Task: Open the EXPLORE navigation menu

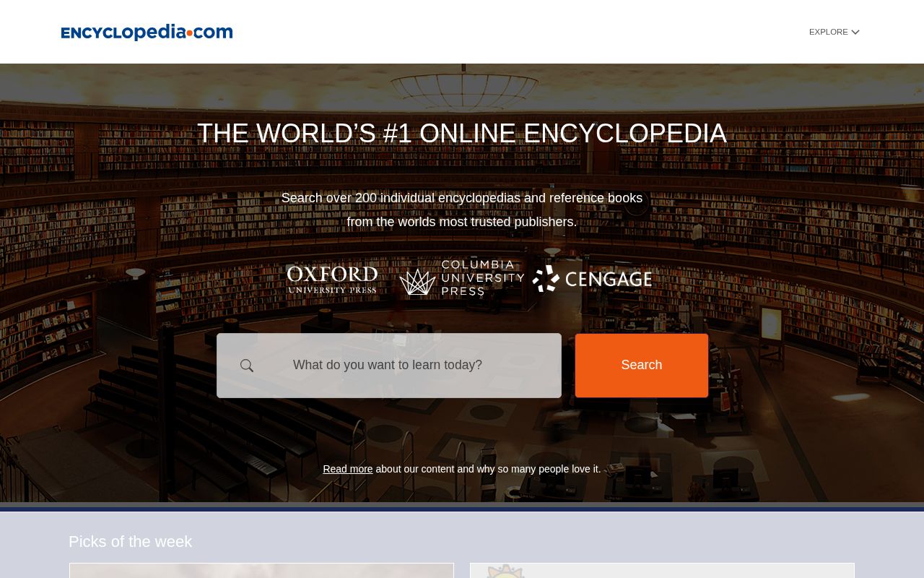Action: click(828, 32)
